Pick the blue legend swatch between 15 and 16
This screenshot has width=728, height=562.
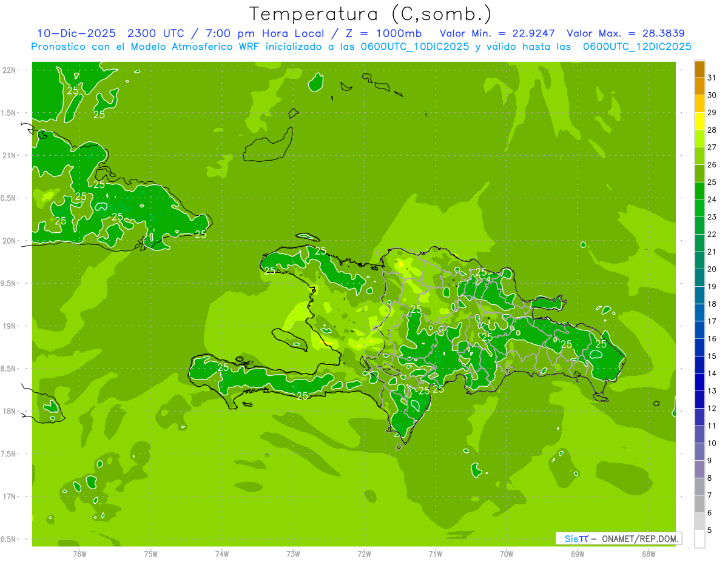[699, 347]
